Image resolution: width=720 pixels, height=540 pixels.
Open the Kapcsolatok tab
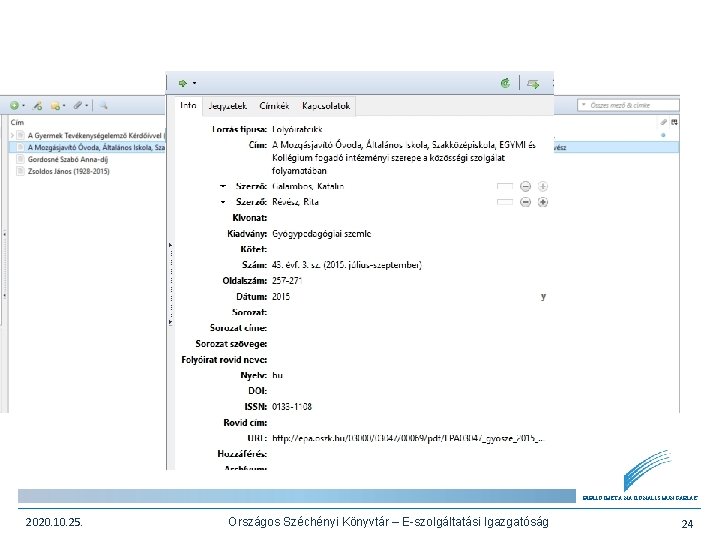point(326,106)
